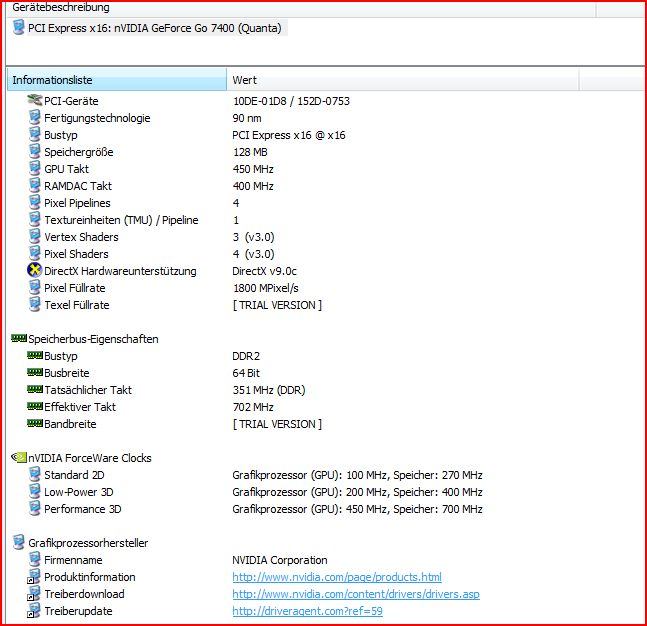The height and width of the screenshot is (626, 647).
Task: Sort by the Informationsliste column header
Action: pos(117,80)
